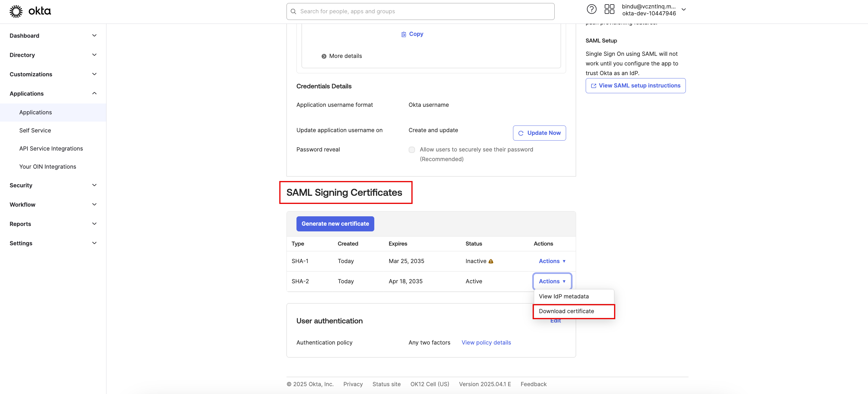Open the help question mark icon

[x=591, y=9]
